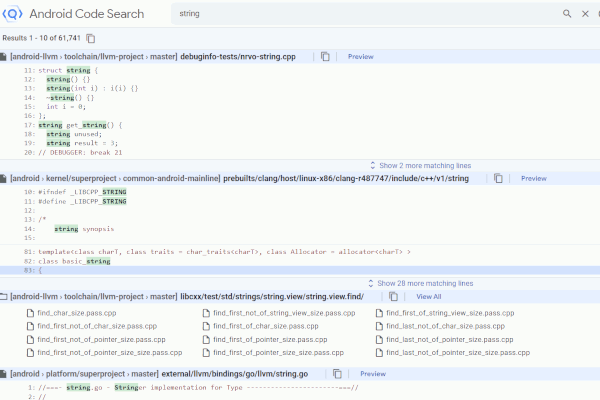600x400 pixels.
Task: Copy the results summary next to 61,741
Action: tap(91, 38)
